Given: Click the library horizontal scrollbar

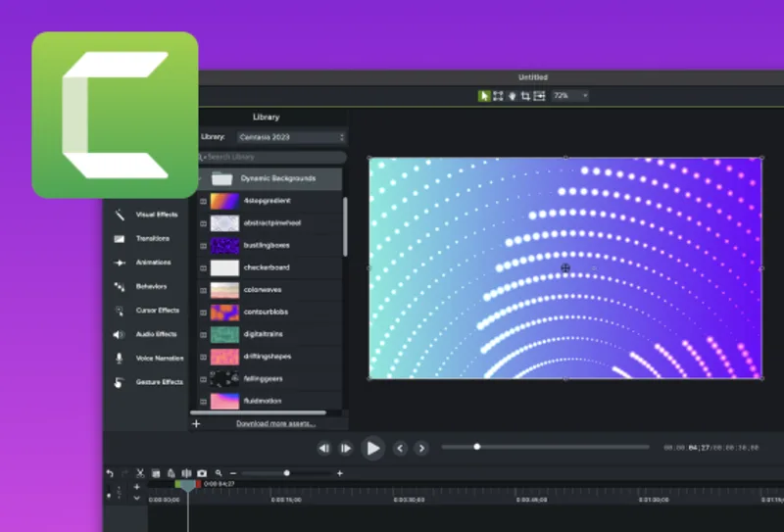Looking at the screenshot, I should [x=258, y=413].
